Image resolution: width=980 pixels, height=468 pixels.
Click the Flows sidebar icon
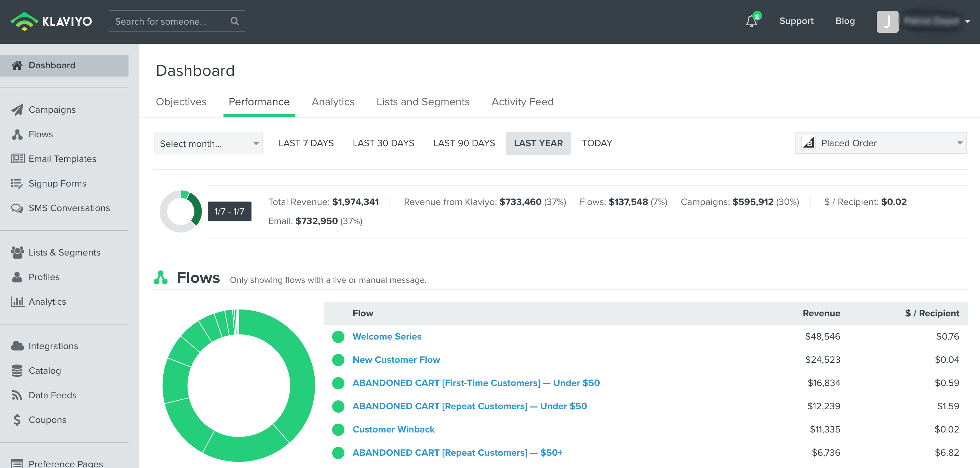tap(17, 134)
